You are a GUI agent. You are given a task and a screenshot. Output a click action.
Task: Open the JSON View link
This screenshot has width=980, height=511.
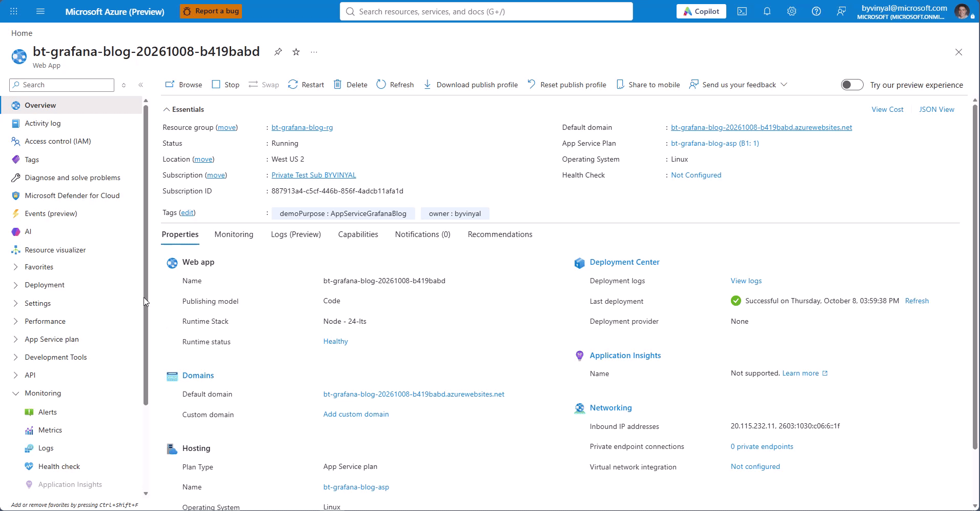coord(936,109)
